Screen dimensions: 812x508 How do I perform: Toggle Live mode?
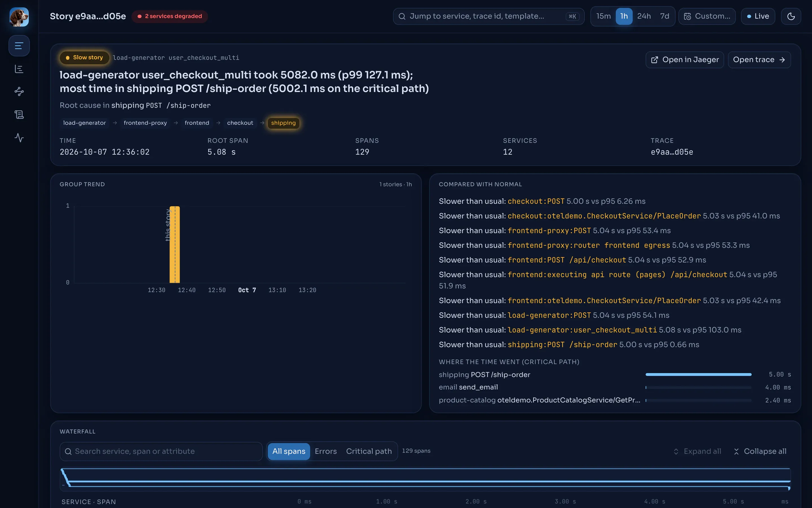click(x=758, y=16)
